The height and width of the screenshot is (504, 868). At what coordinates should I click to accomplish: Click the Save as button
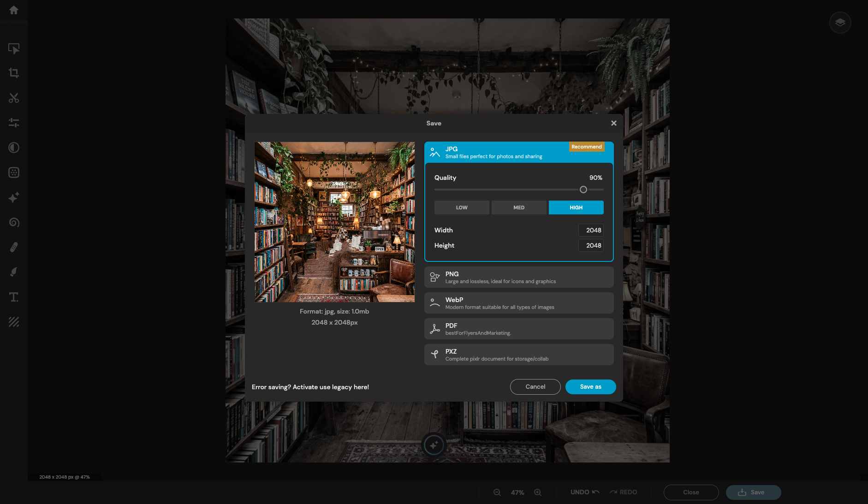point(590,387)
